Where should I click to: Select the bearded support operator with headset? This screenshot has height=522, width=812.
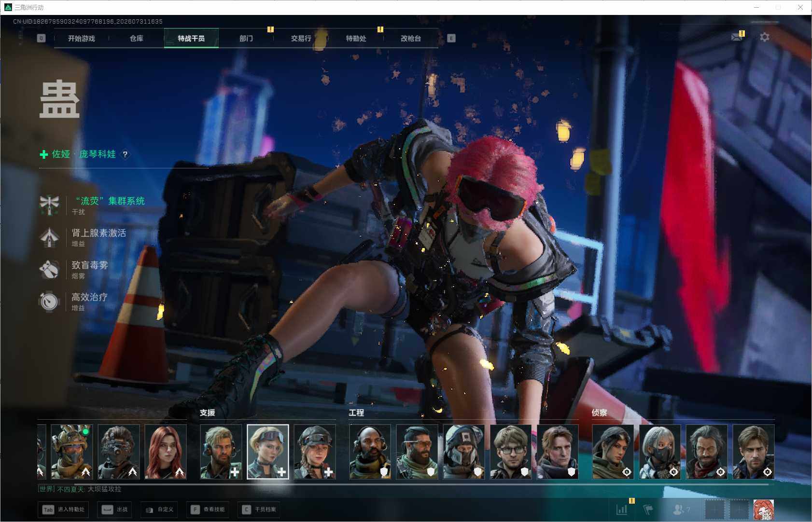click(221, 452)
